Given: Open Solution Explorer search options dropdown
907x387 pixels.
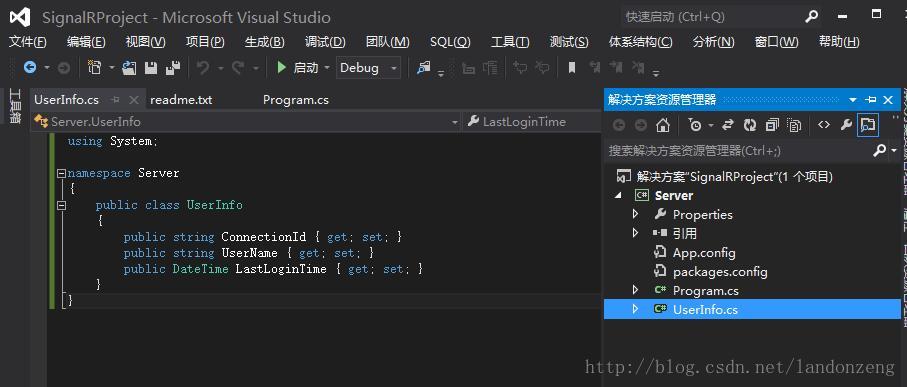Looking at the screenshot, I should (894, 151).
